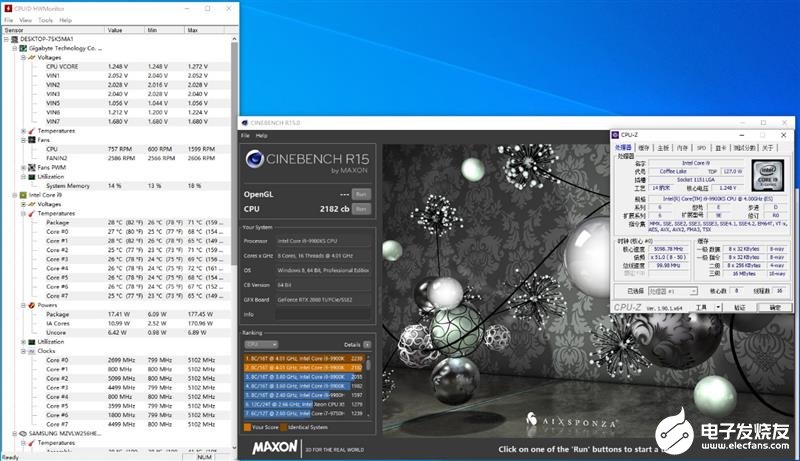The height and width of the screenshot is (461, 800).
Task: Click the 确定 button in CPU-Z
Action: coord(774,307)
